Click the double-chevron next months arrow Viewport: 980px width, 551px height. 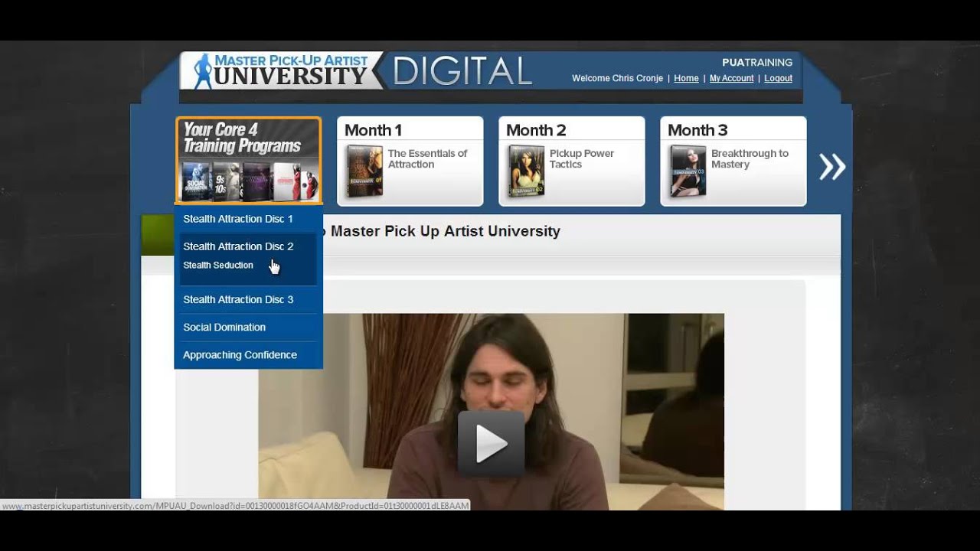pos(831,167)
